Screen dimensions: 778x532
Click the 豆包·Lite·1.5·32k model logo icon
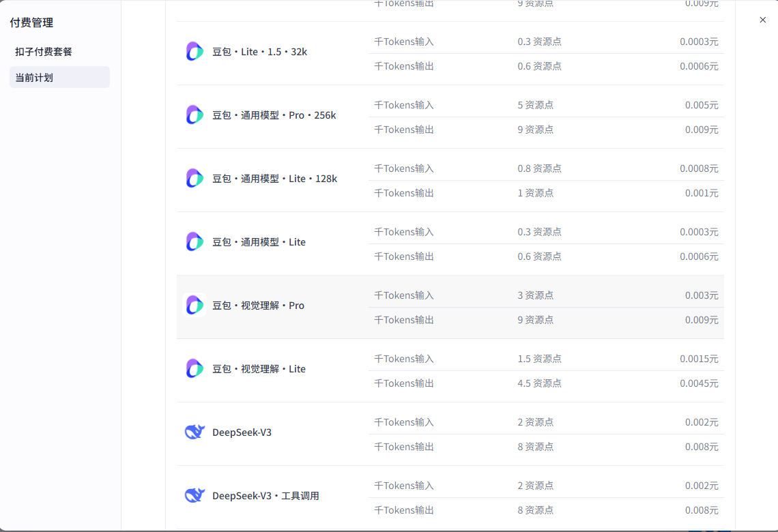[x=194, y=52]
